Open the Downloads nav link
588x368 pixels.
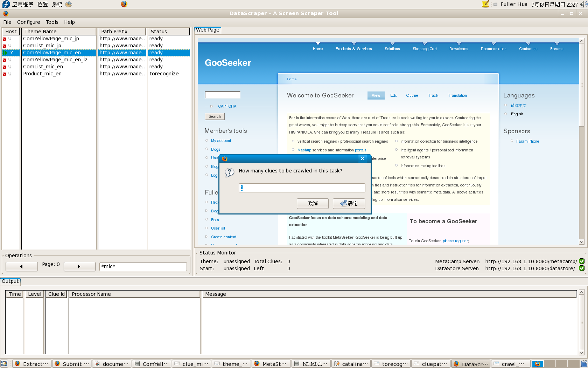click(x=458, y=49)
